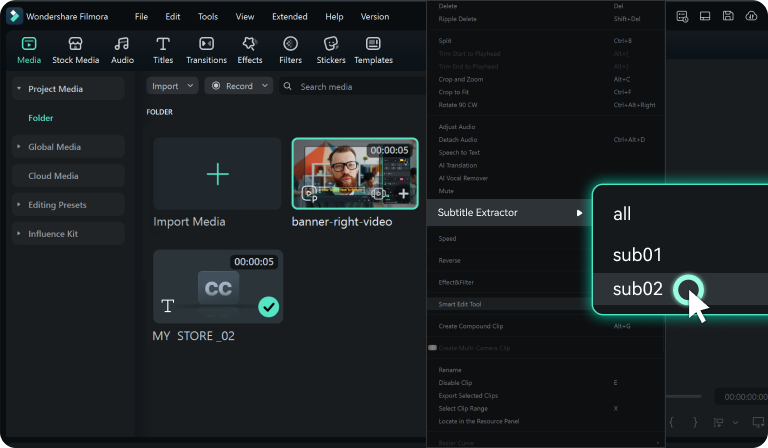Click the mark in brace icon
The width and height of the screenshot is (768, 448).
click(672, 422)
